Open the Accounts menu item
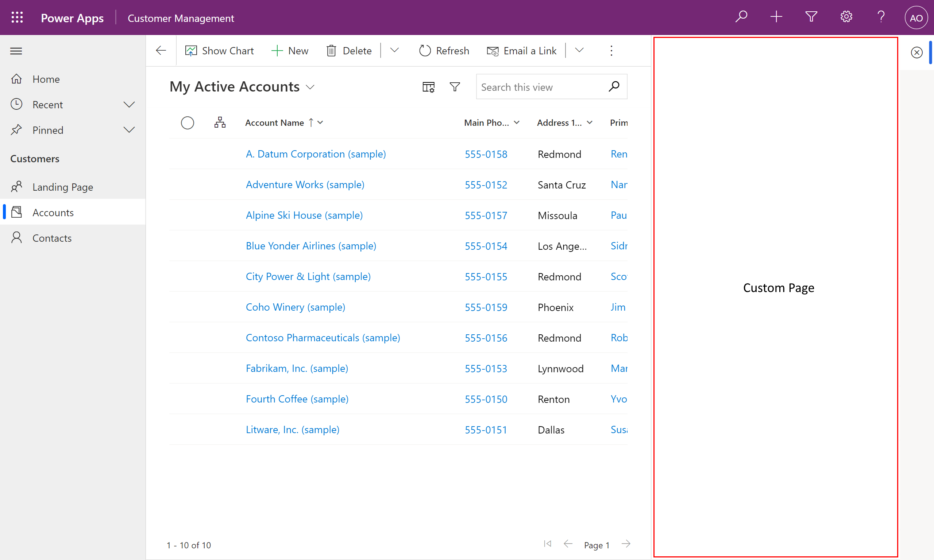Image resolution: width=934 pixels, height=560 pixels. [53, 212]
